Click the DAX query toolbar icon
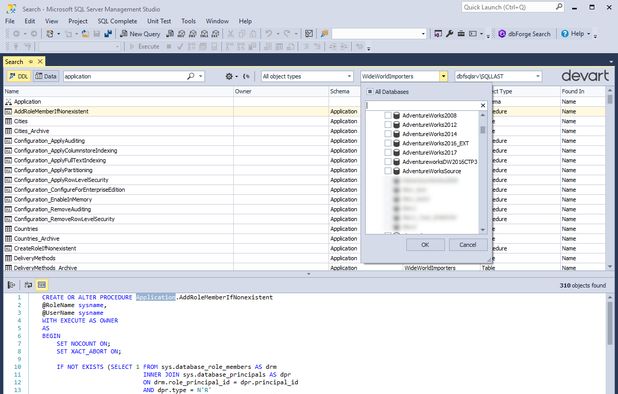Screen dimensions: 618x394 coord(215,34)
